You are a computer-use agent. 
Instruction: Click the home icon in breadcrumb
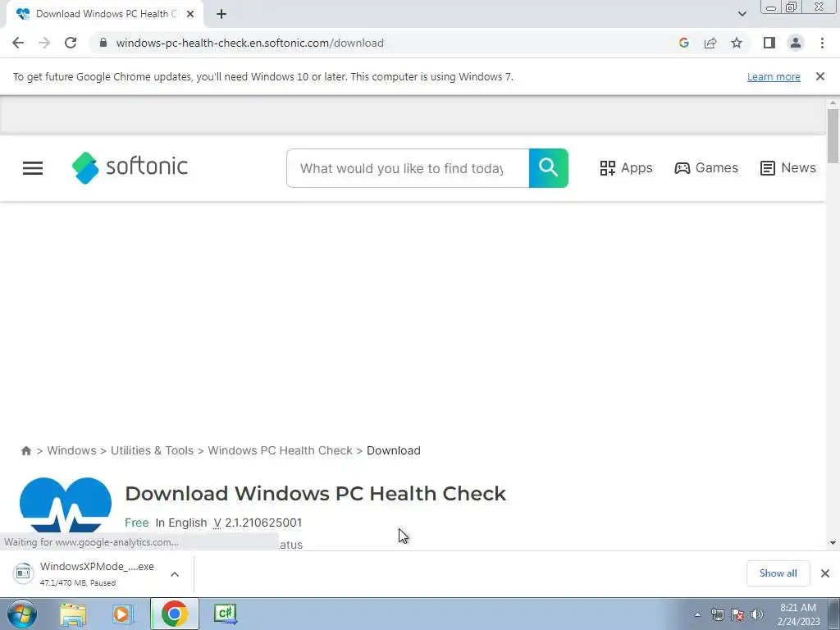point(25,450)
